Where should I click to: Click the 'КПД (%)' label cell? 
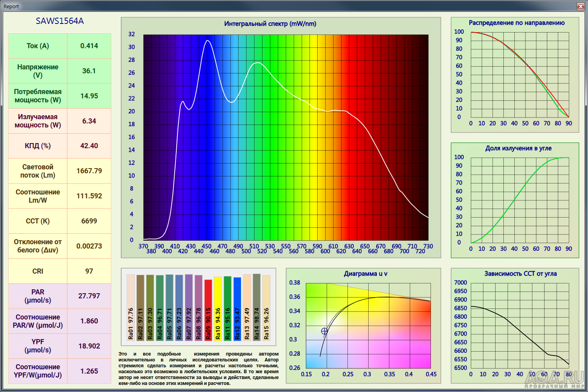pos(38,146)
